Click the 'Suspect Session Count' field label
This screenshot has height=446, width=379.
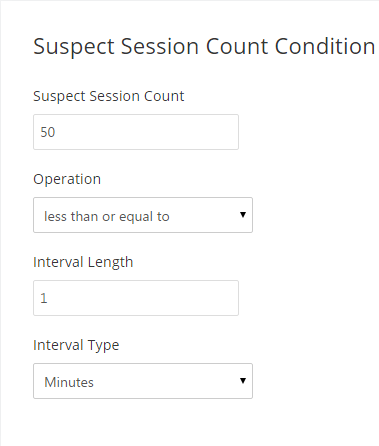pyautogui.click(x=109, y=96)
